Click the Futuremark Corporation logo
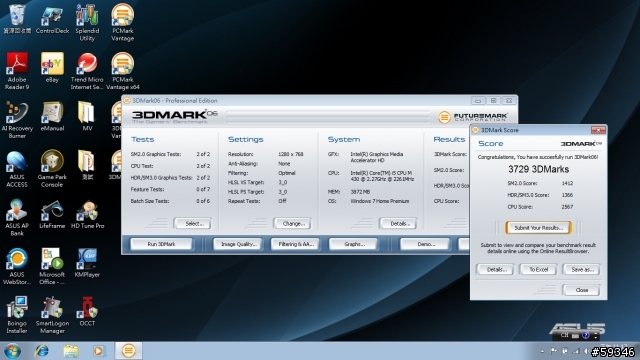Image resolution: width=640 pixels, height=360 pixels. [x=473, y=117]
